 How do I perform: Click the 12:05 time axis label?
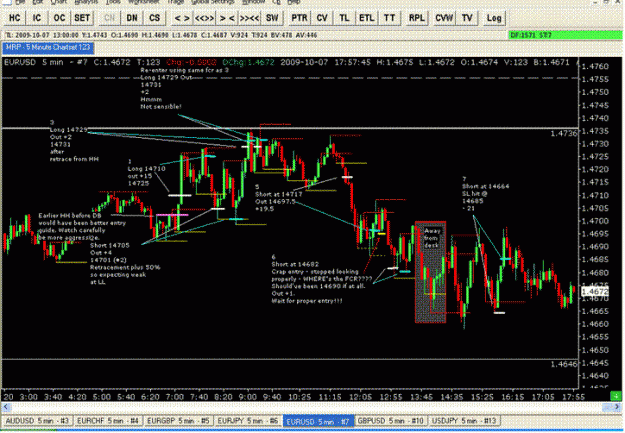tap(361, 397)
